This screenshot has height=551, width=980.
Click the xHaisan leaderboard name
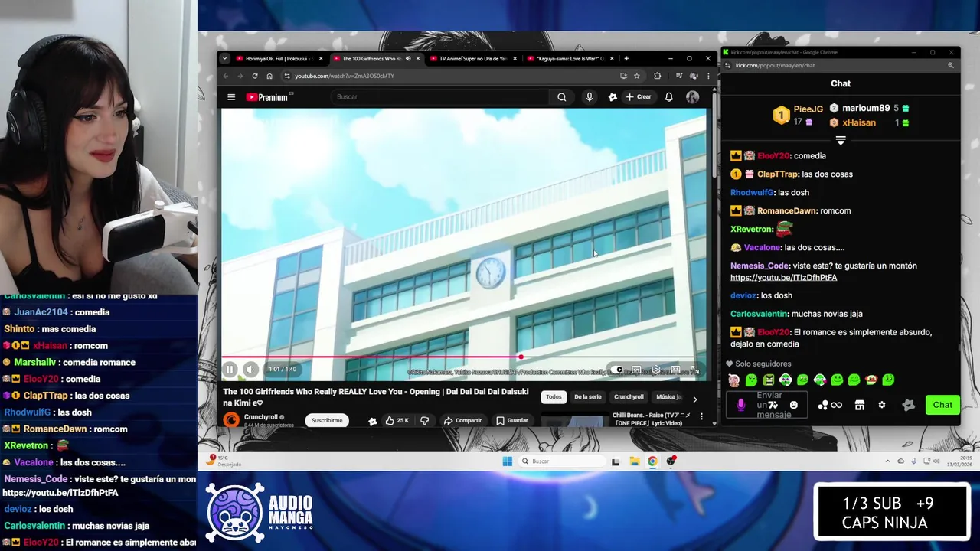[x=859, y=122]
